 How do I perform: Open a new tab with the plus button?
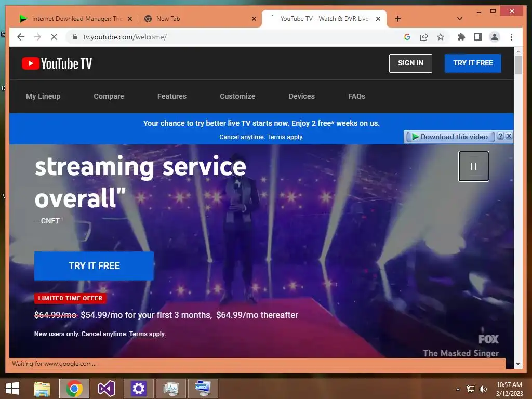click(x=398, y=19)
